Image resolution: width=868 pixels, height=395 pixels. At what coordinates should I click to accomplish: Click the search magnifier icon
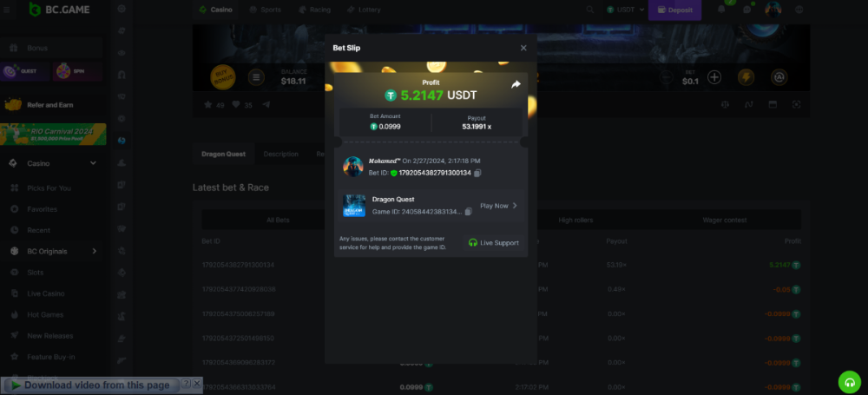589,10
